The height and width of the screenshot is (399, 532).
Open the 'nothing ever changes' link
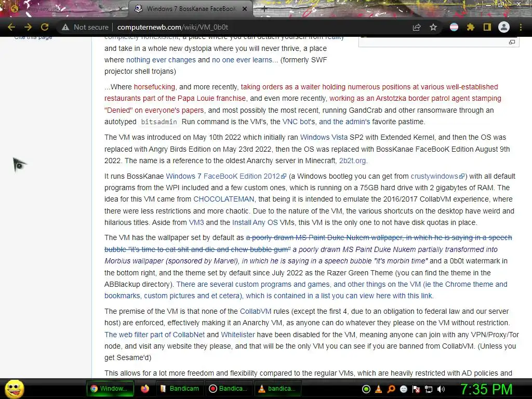click(161, 60)
